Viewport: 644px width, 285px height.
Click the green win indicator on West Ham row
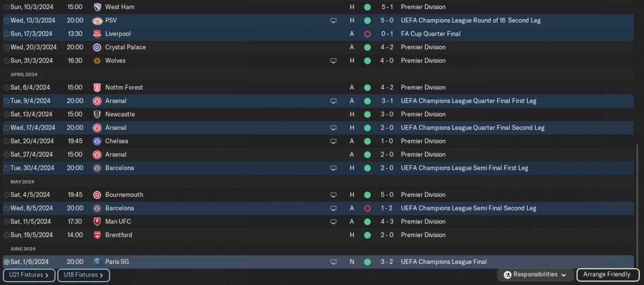(367, 7)
